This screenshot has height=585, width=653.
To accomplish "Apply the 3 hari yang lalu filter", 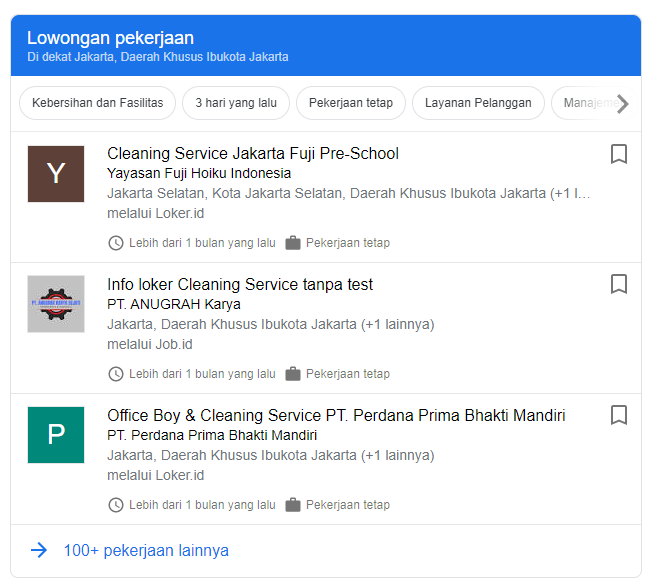I will (236, 103).
